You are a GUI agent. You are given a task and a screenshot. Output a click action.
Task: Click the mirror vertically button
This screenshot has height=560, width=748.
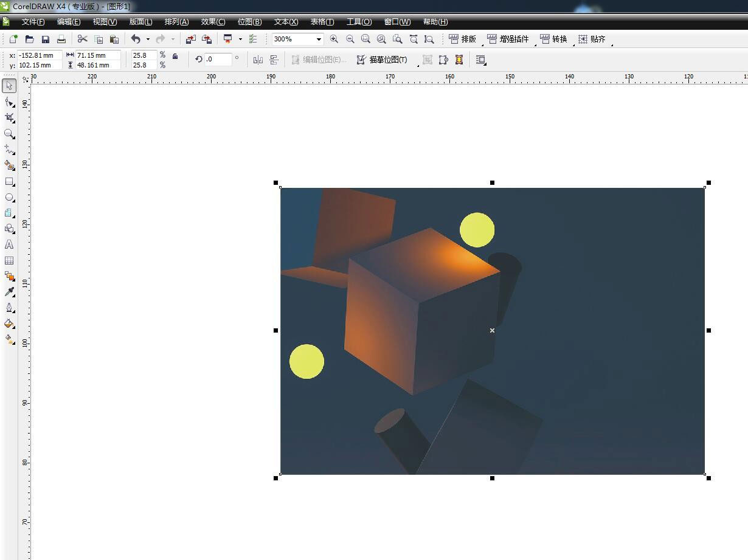274,60
